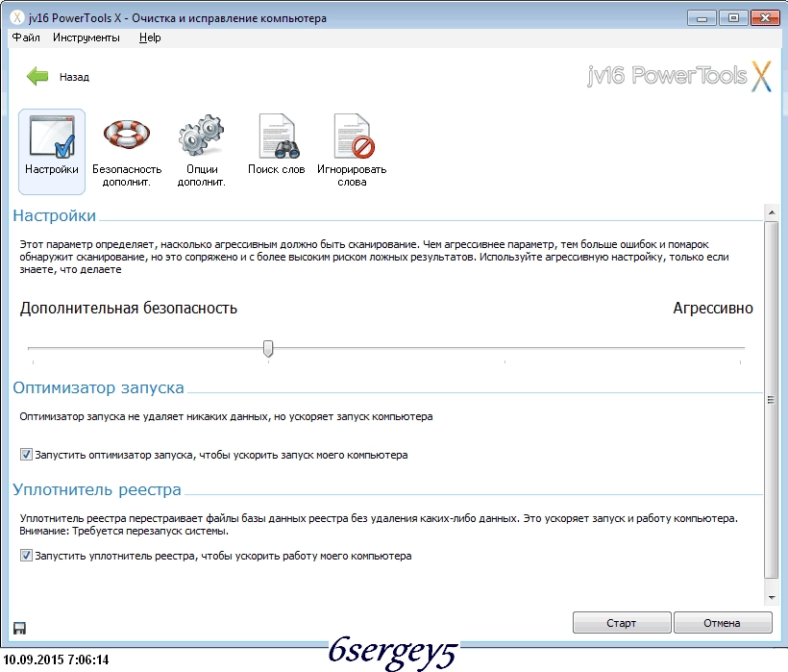Screen dimensions: 788x672
Task: Open Игнорировать слова icon
Action: tap(352, 151)
